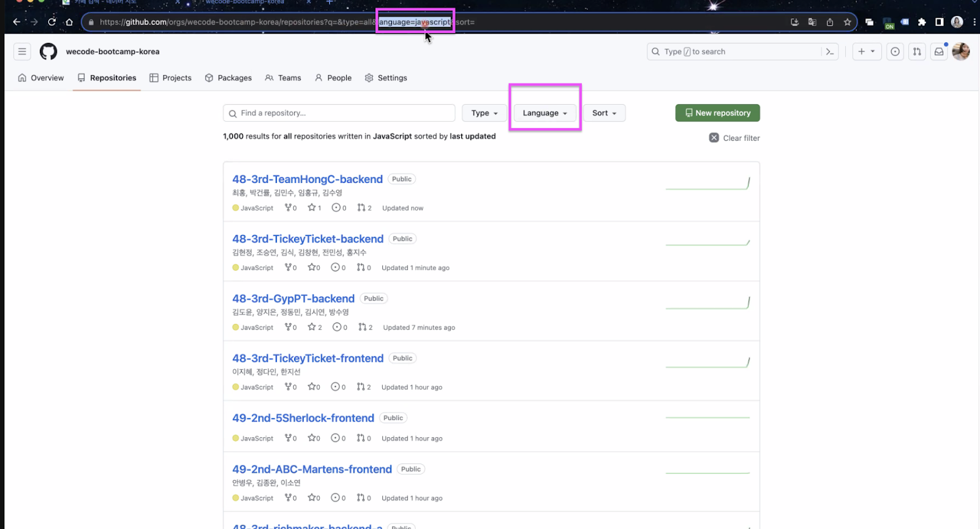
Task: Click forks icon of 48-3rd-TickeyTicket-backend
Action: [x=288, y=268]
